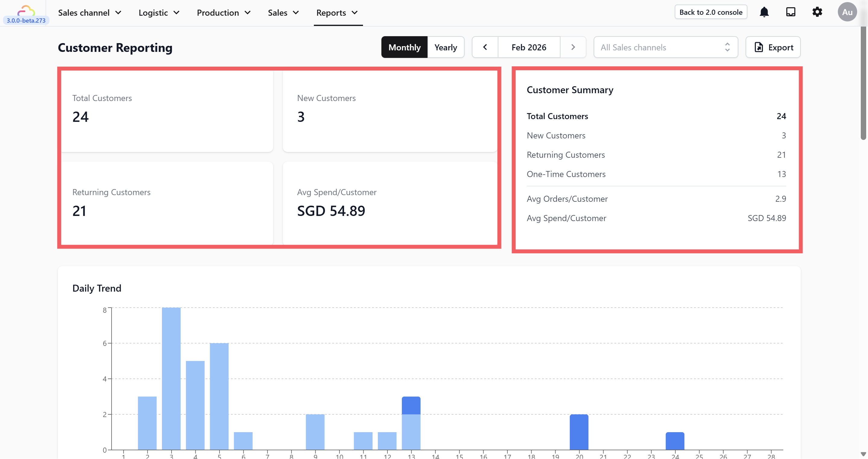Screen dimensions: 868x459
Task: Click the Feb 2026 date label
Action: coord(529,47)
